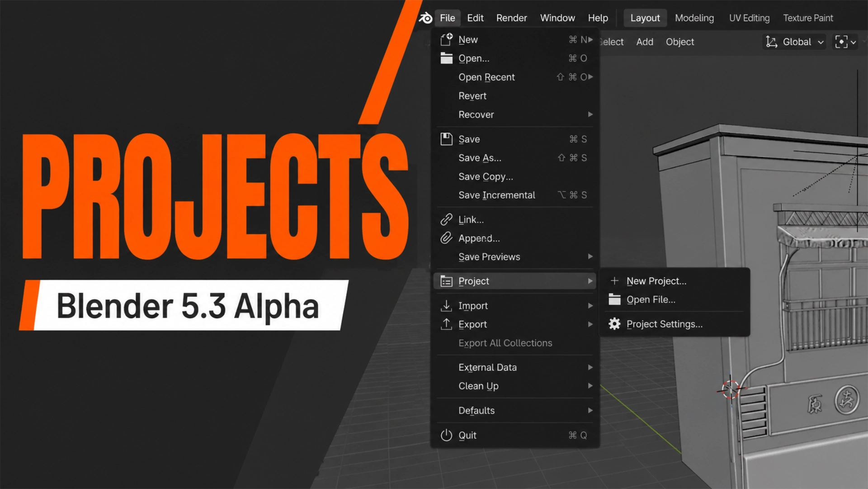
Task: Switch to the Layout workspace tab
Action: pos(645,18)
